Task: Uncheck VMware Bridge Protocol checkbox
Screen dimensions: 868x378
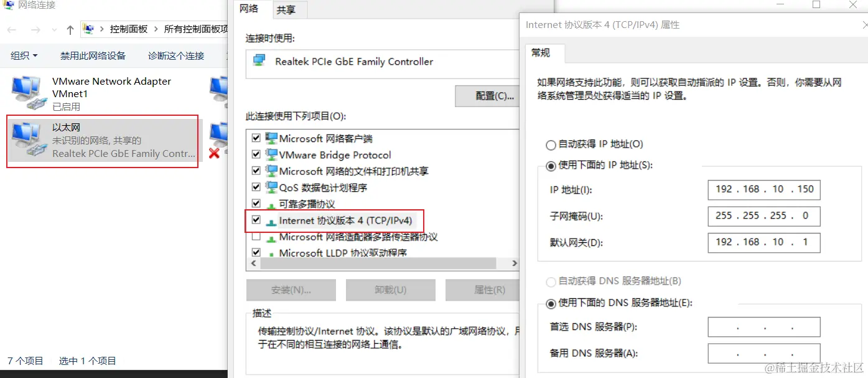Action: [x=256, y=154]
